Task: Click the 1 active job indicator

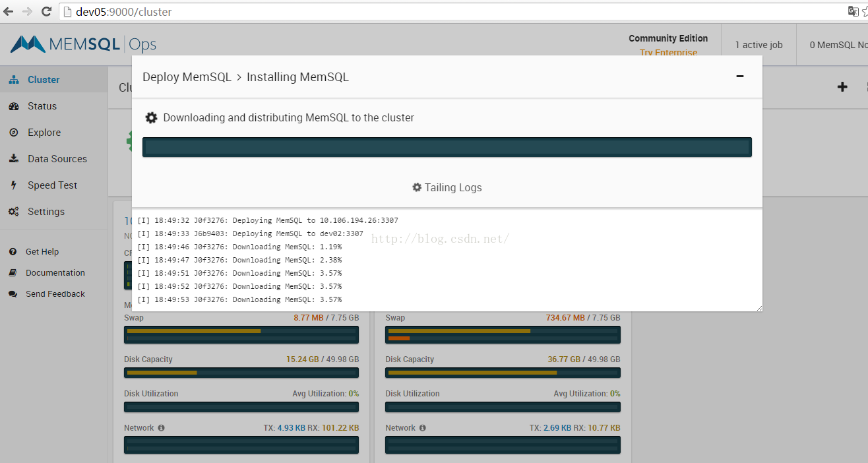Action: (759, 45)
